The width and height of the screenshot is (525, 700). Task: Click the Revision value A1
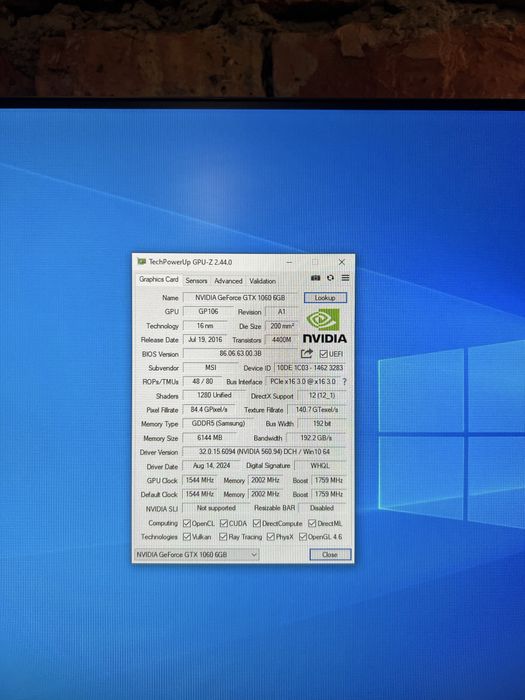coord(281,312)
